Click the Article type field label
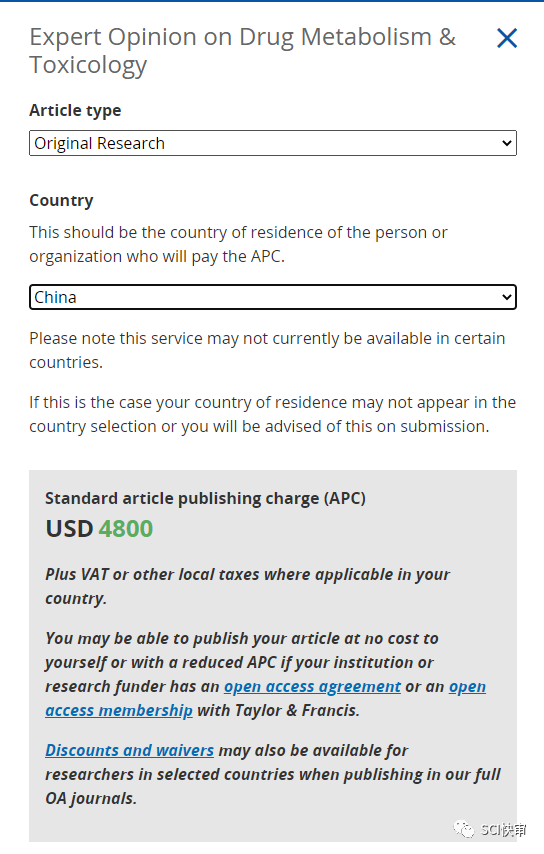Viewport: 544px width, 854px height. pyautogui.click(x=75, y=111)
